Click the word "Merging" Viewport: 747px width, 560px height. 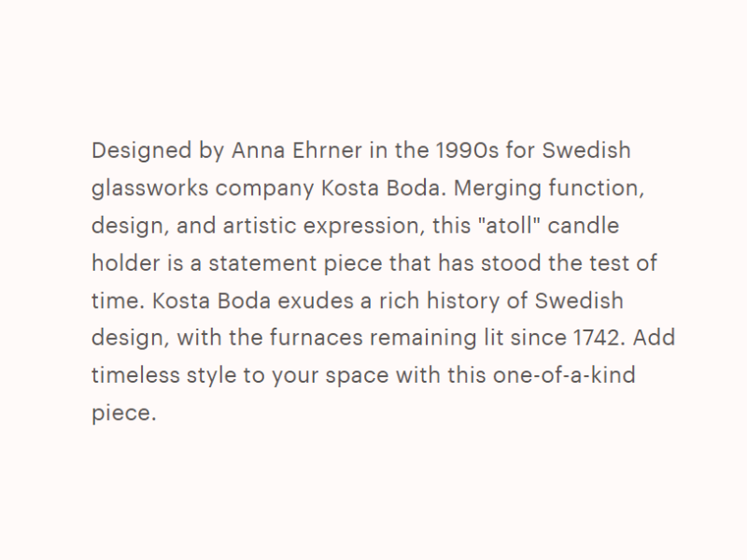(498, 189)
